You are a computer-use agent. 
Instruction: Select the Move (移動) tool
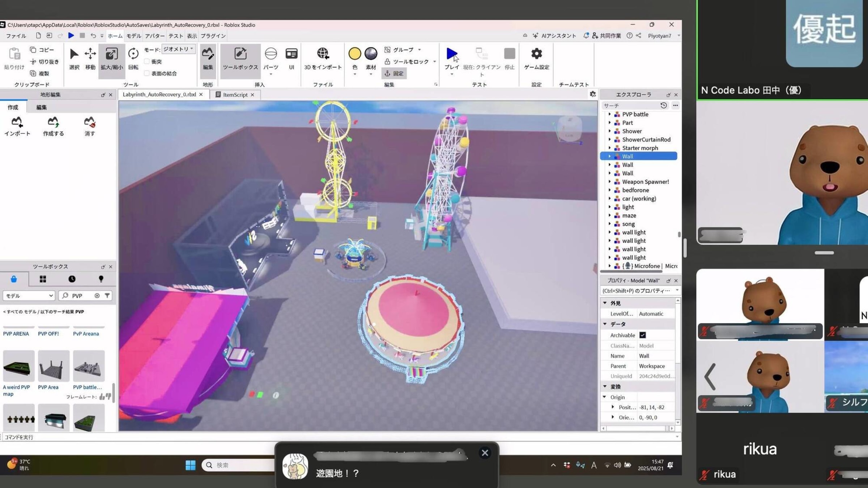click(x=90, y=58)
